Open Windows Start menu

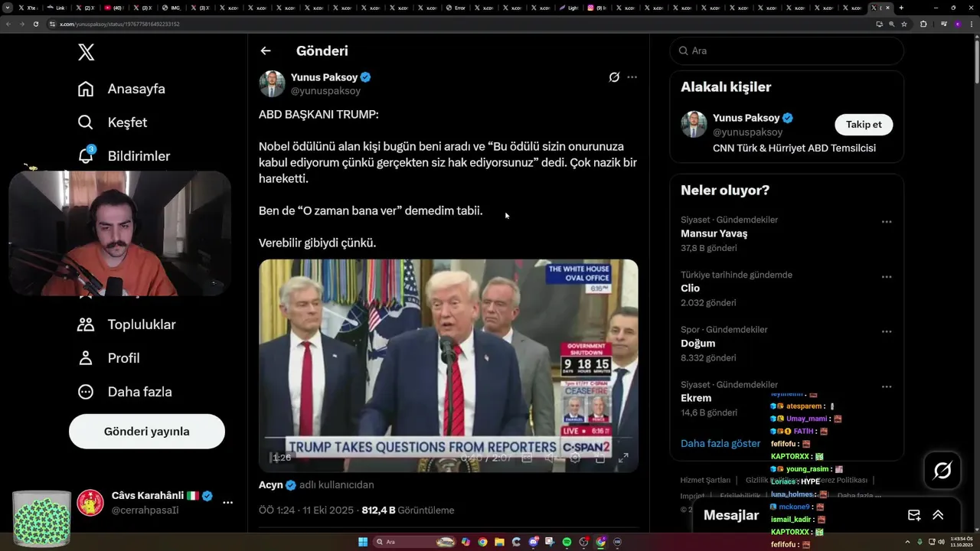[363, 542]
